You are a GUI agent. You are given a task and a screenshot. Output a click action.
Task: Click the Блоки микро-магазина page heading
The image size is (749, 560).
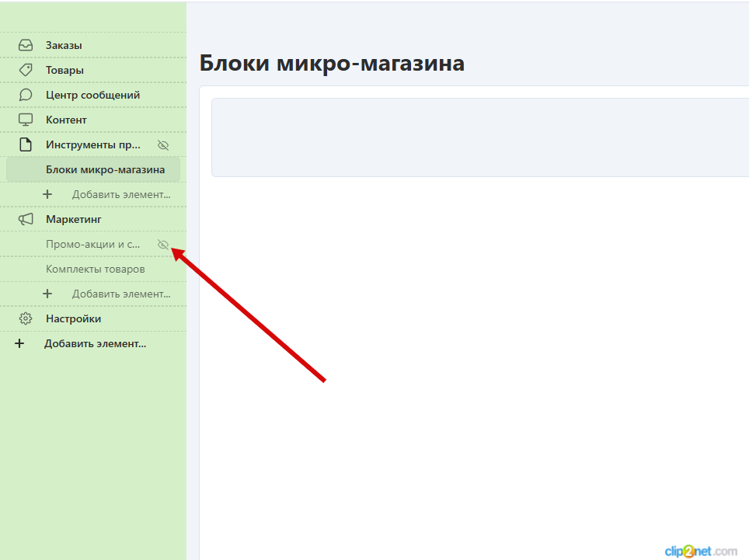332,63
